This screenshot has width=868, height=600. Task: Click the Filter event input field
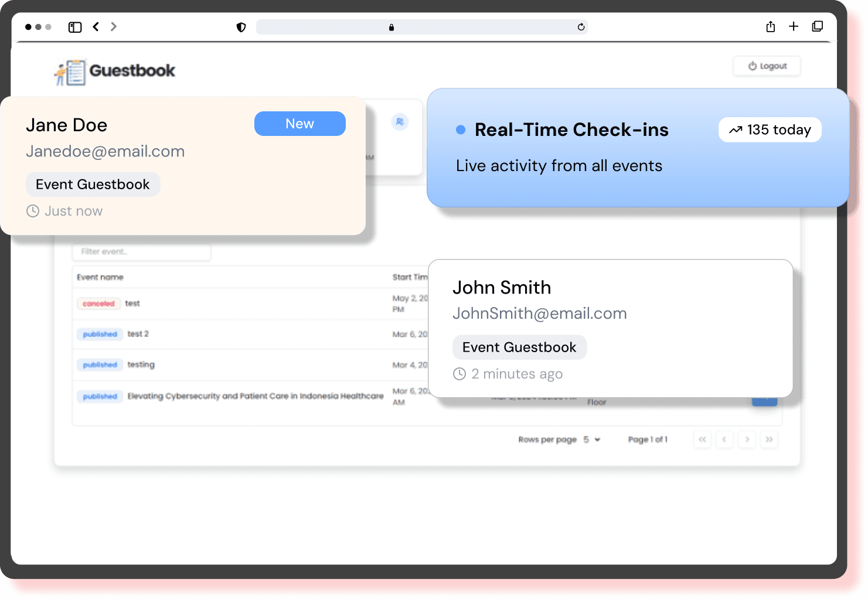pos(141,251)
